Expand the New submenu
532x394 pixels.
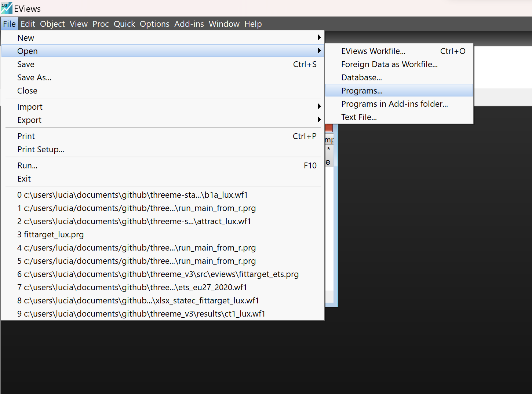[x=163, y=38]
